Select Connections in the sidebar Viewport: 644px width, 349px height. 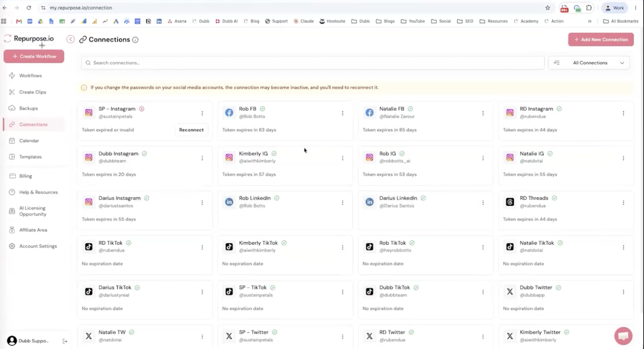(x=34, y=125)
